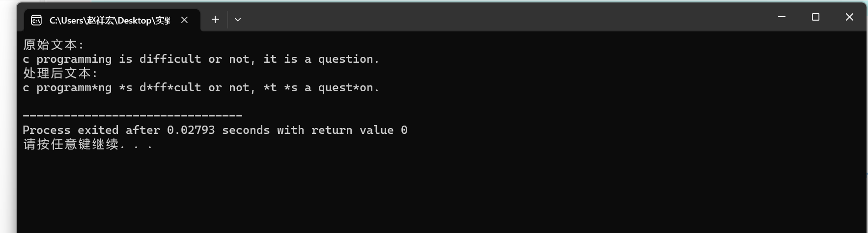Click the 'return value 0' text

tap(359, 130)
